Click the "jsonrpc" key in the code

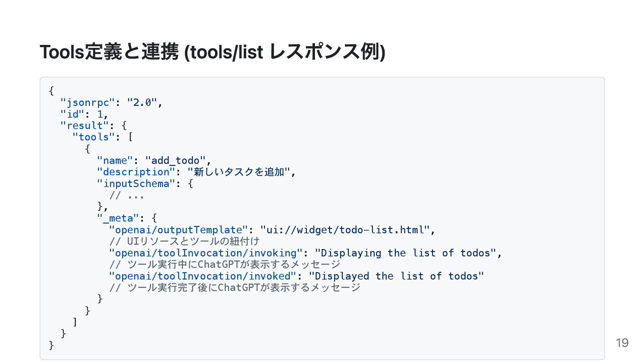click(88, 103)
